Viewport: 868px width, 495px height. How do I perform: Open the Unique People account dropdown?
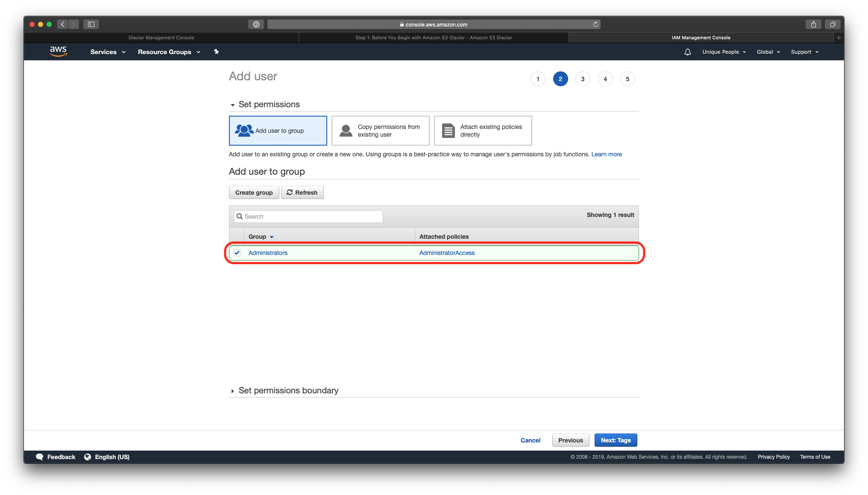724,52
